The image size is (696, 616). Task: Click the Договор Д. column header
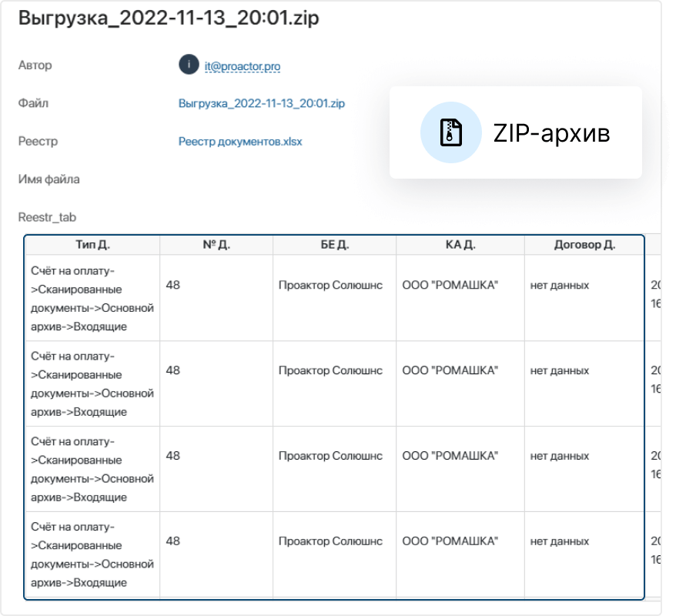(x=584, y=245)
